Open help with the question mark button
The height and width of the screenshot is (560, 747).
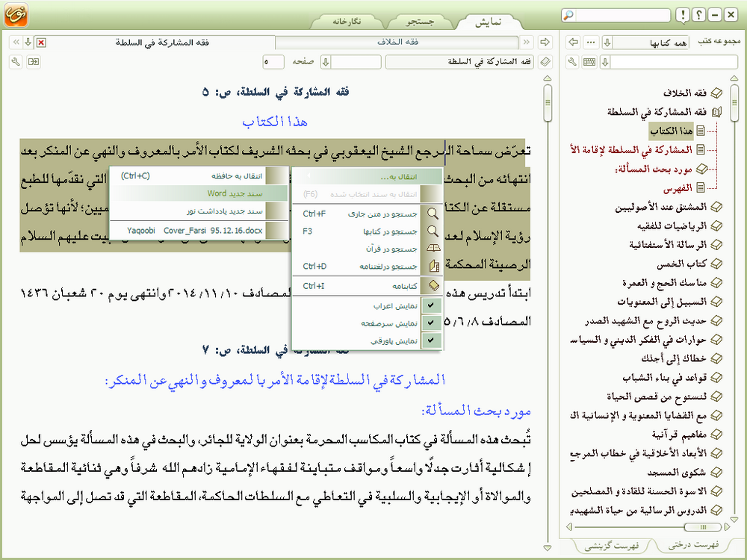tap(698, 15)
